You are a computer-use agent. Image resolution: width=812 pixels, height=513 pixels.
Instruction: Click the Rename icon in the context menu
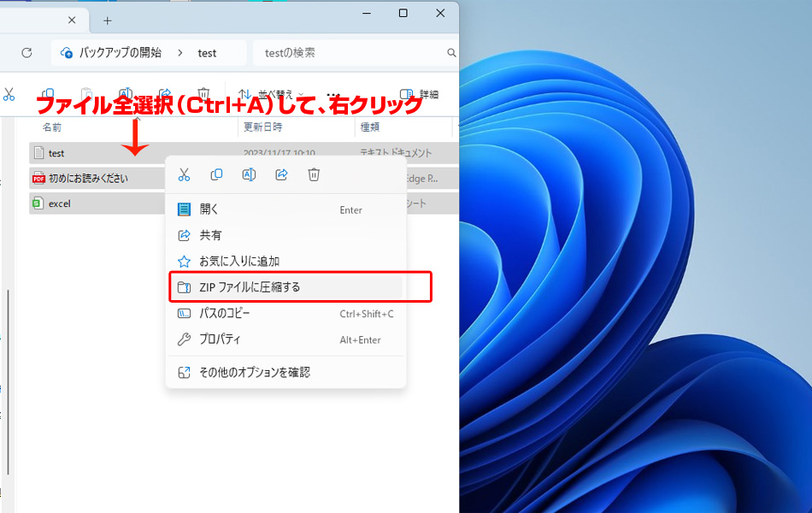[x=249, y=174]
